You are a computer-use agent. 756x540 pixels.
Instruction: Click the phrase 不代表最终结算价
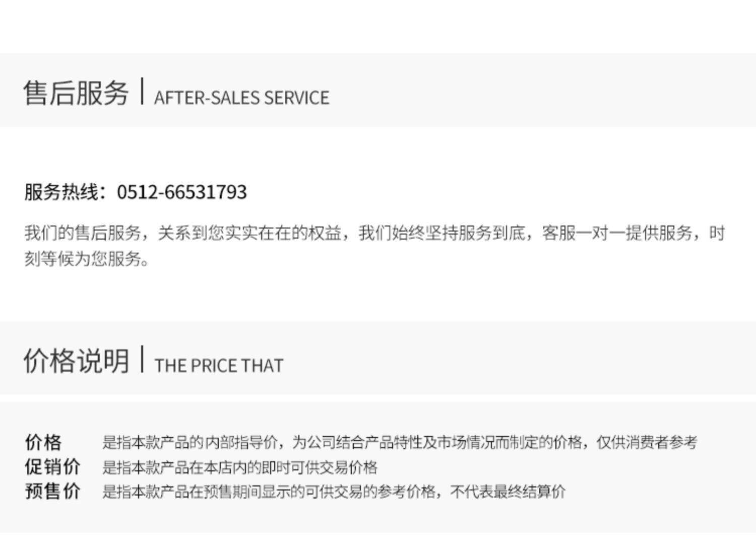pos(508,491)
